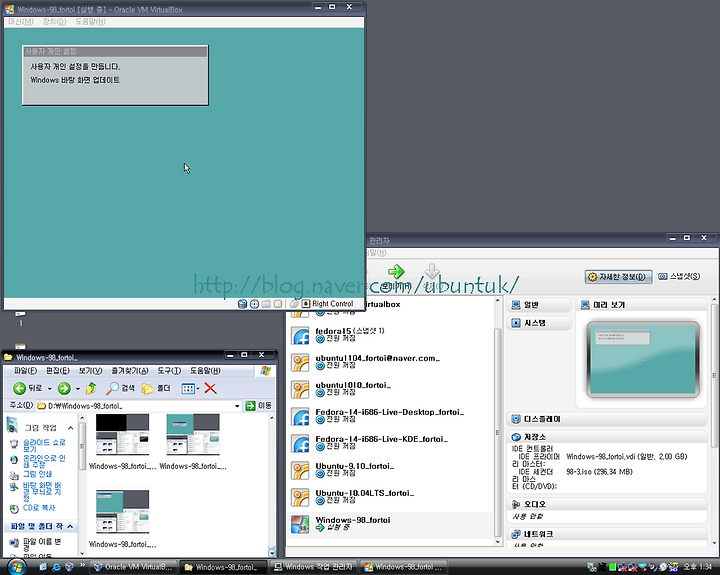Viewport: 720px width, 575px height.
Task: Click the Windows Start orb
Action: pyautogui.click(x=17, y=567)
